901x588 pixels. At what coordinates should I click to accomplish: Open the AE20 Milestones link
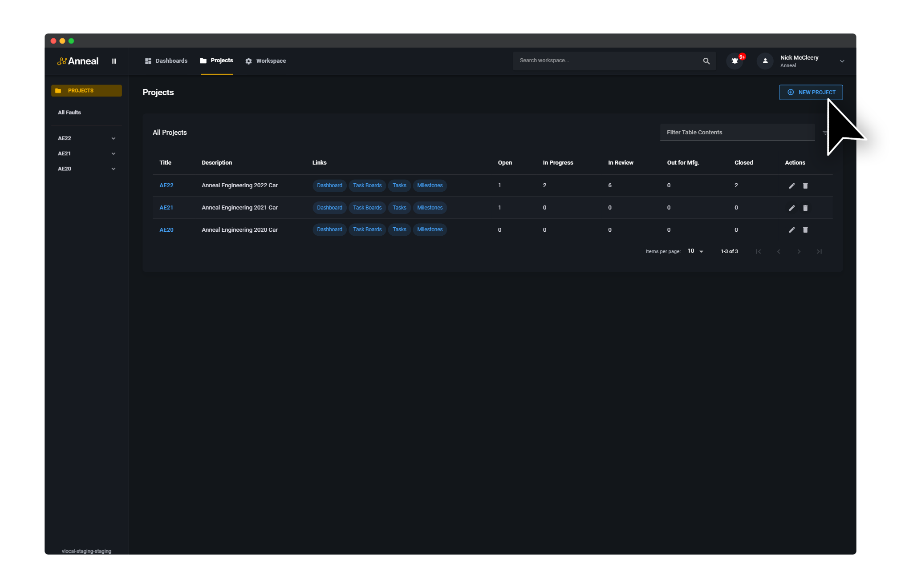pyautogui.click(x=430, y=230)
